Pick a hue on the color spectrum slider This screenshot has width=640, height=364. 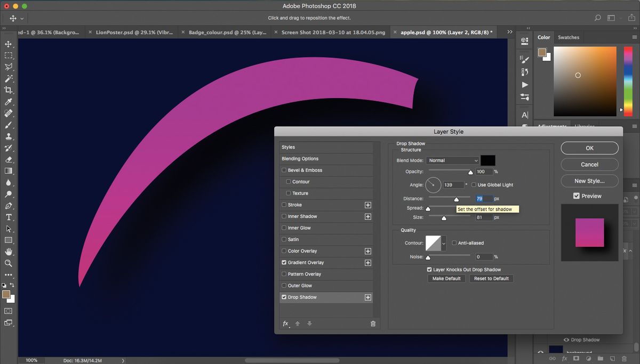[x=627, y=80]
